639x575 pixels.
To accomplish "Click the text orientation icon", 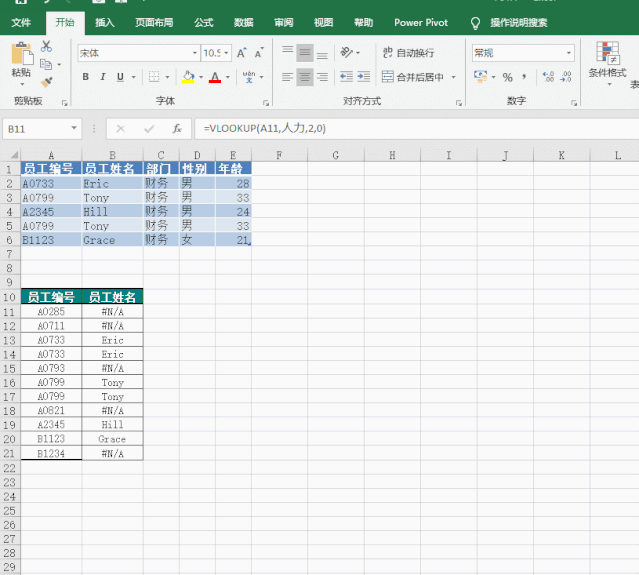I will (346, 53).
